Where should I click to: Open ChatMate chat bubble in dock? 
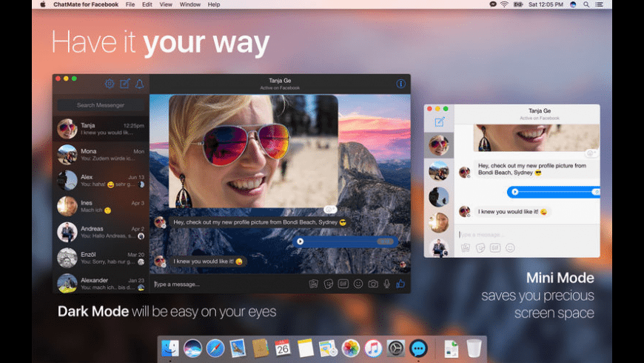tap(418, 349)
